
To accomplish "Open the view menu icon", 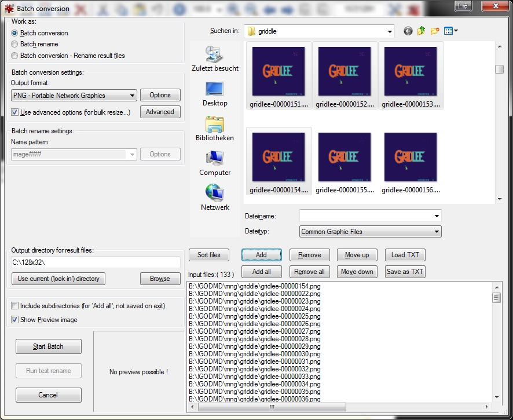I will pyautogui.click(x=451, y=31).
